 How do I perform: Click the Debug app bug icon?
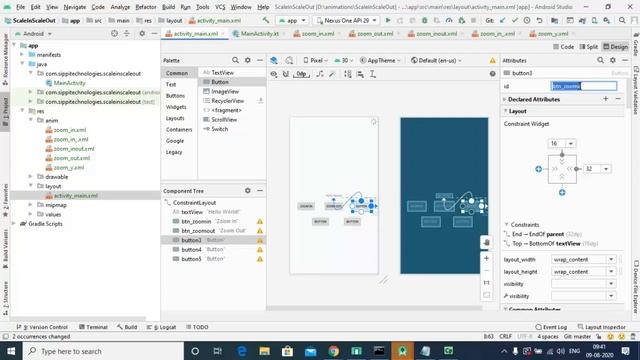click(x=424, y=20)
